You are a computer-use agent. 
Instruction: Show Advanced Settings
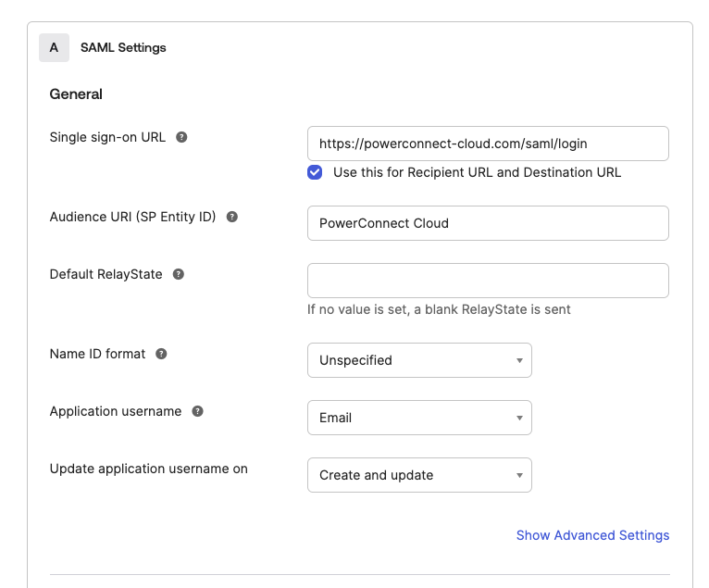pos(592,535)
